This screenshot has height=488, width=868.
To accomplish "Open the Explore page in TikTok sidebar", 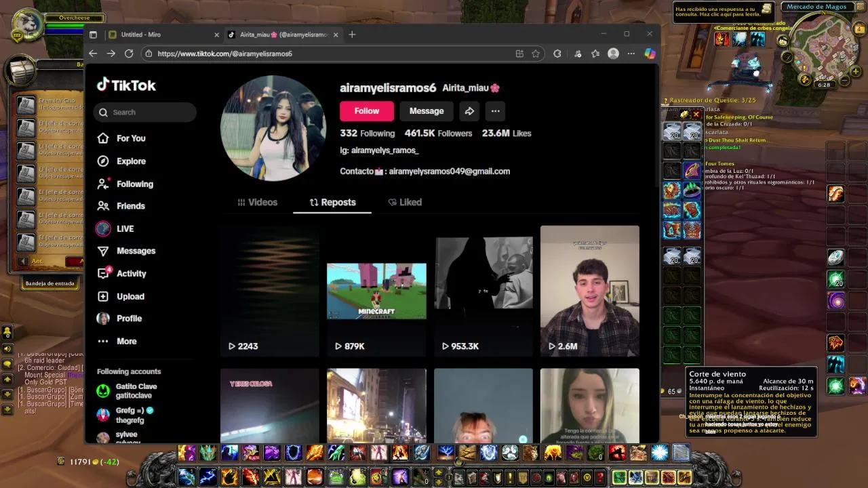I will pyautogui.click(x=122, y=161).
